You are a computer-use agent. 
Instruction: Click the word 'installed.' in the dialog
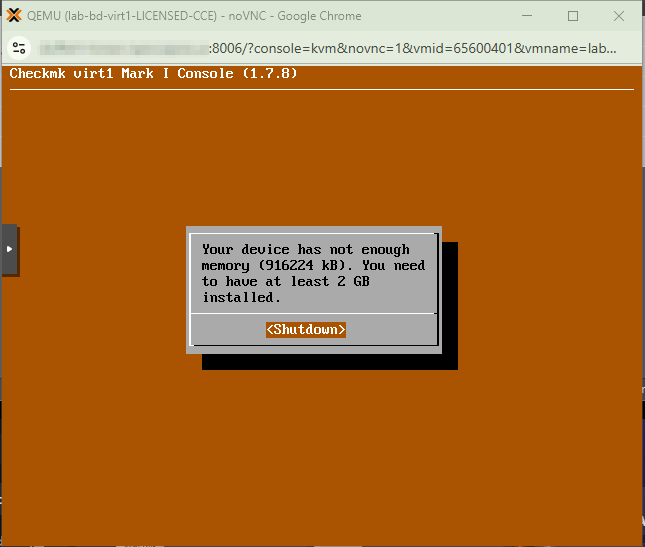tap(242, 297)
